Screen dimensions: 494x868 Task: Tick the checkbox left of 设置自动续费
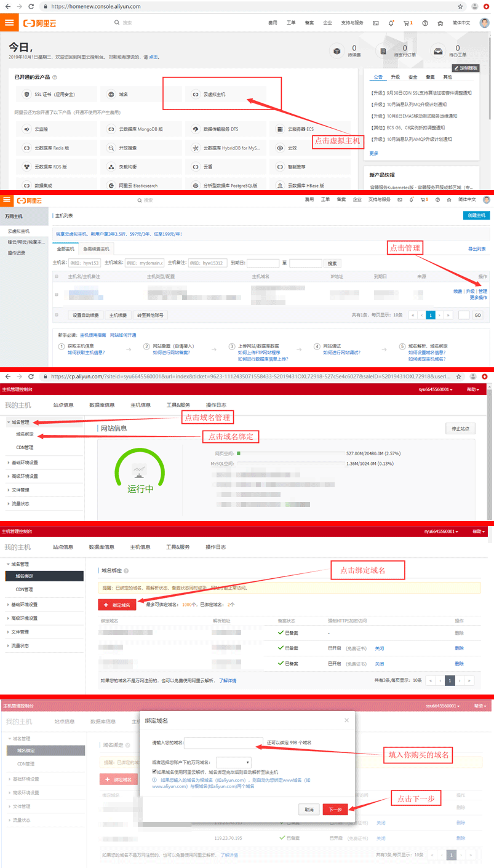57,315
